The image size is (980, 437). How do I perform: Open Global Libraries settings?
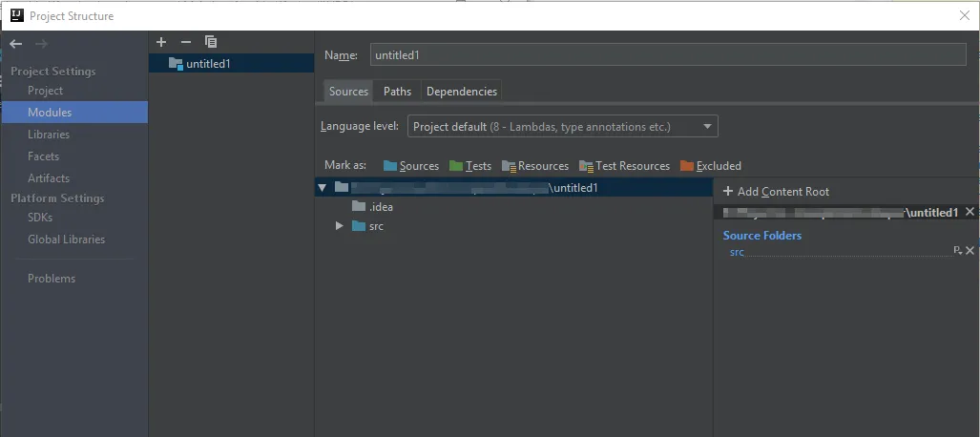coord(66,239)
